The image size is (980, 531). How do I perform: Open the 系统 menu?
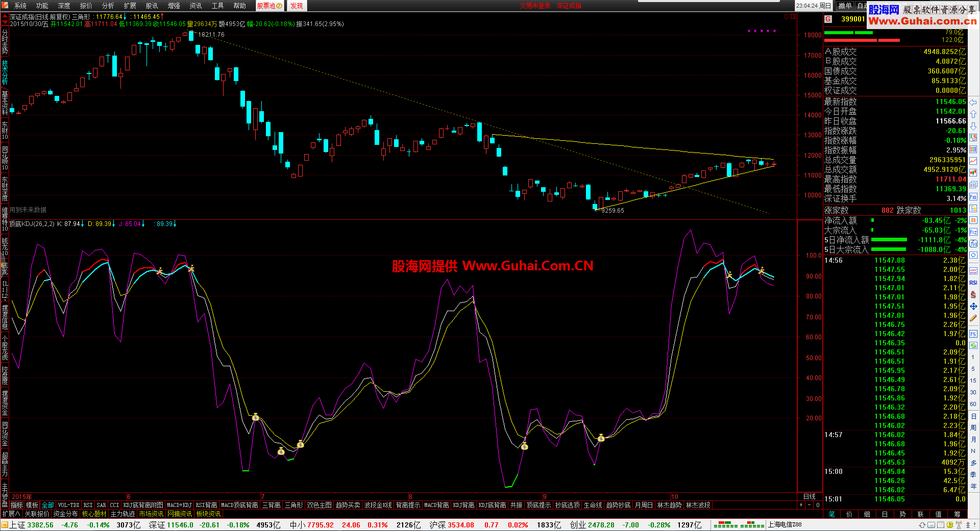(x=20, y=6)
